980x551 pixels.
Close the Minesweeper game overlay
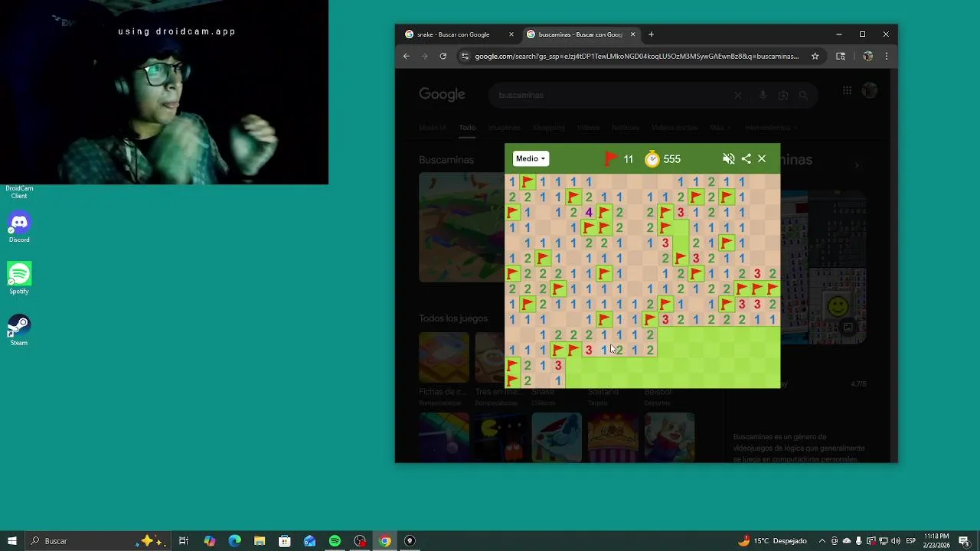coord(762,158)
